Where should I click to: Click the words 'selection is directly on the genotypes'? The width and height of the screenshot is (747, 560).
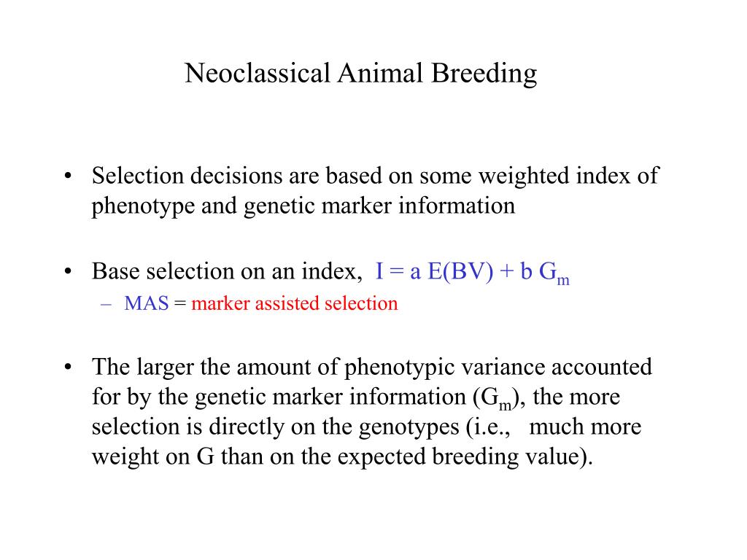coord(275,427)
